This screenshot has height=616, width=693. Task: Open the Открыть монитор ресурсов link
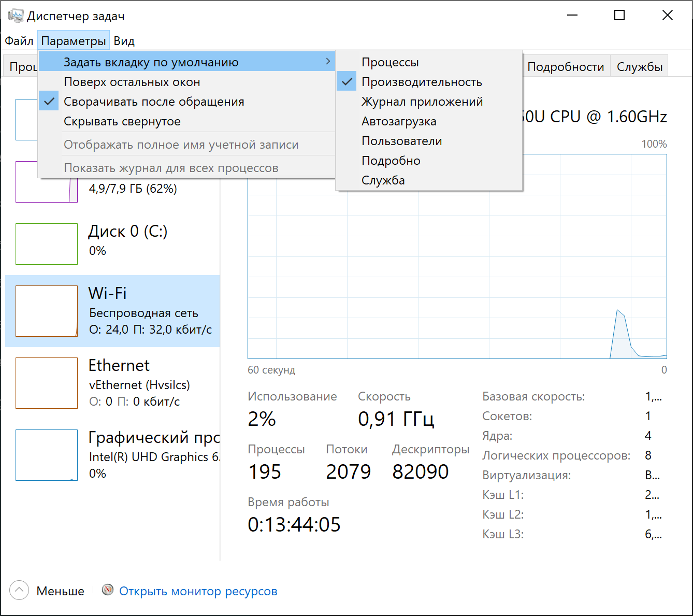198,591
